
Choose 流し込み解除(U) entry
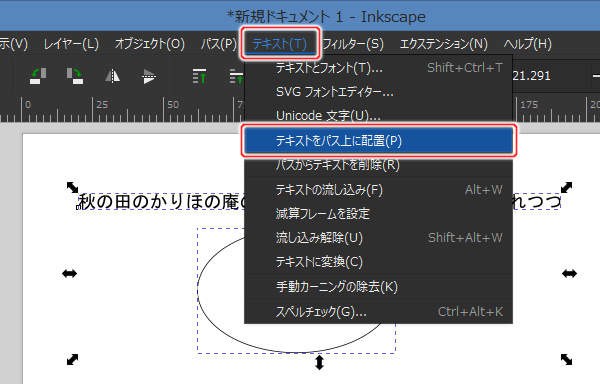pos(378,238)
